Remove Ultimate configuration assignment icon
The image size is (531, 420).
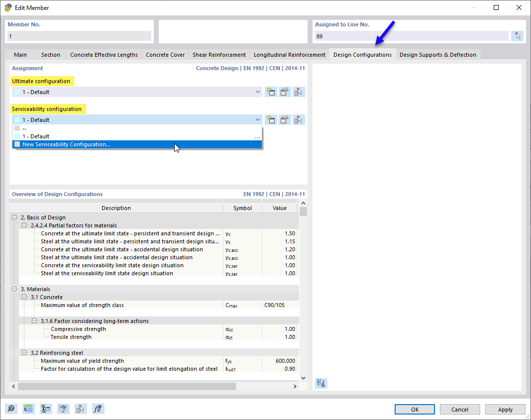pos(298,92)
